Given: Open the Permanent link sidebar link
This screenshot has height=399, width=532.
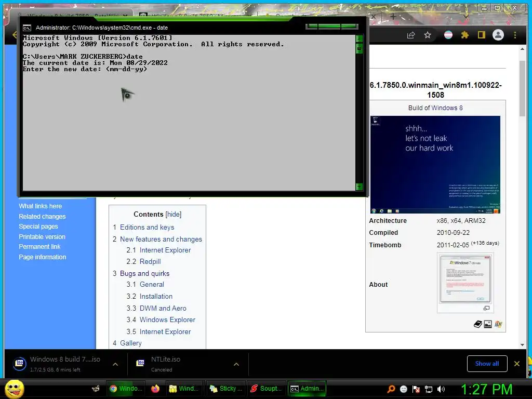Looking at the screenshot, I should pos(39,247).
